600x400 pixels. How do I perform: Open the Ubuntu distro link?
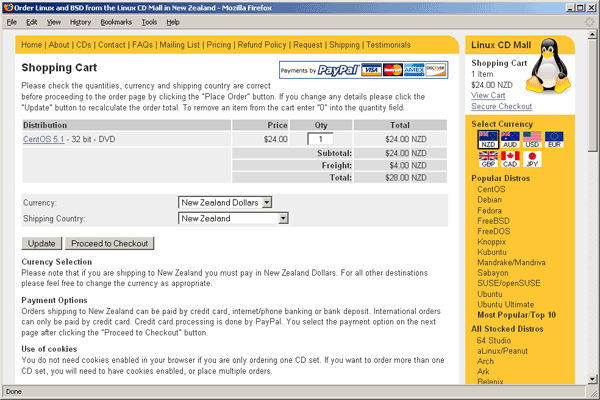(x=489, y=294)
